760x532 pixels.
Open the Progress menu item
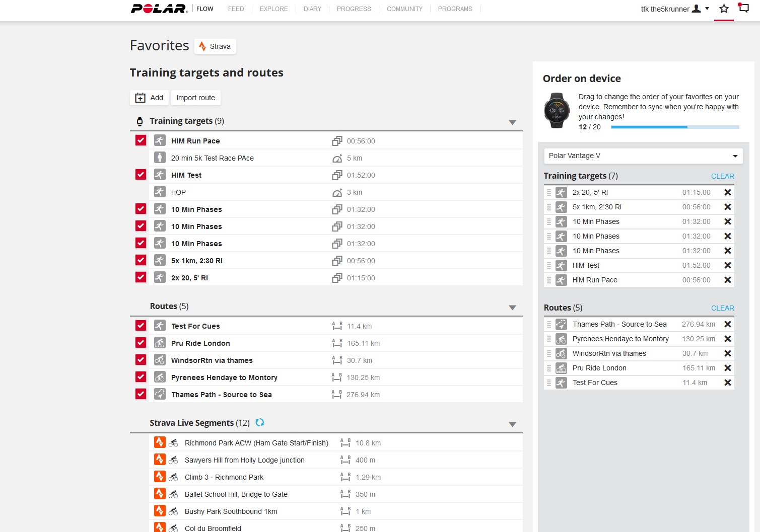point(354,9)
